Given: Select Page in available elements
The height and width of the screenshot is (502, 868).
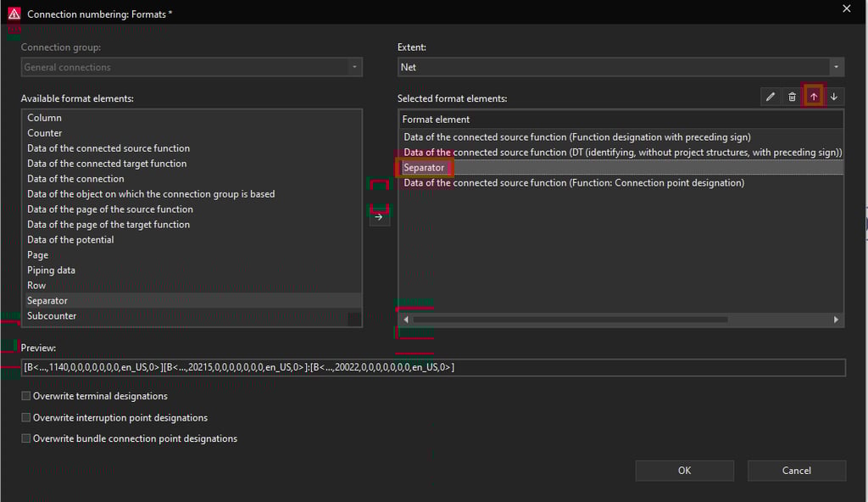Looking at the screenshot, I should (x=192, y=255).
